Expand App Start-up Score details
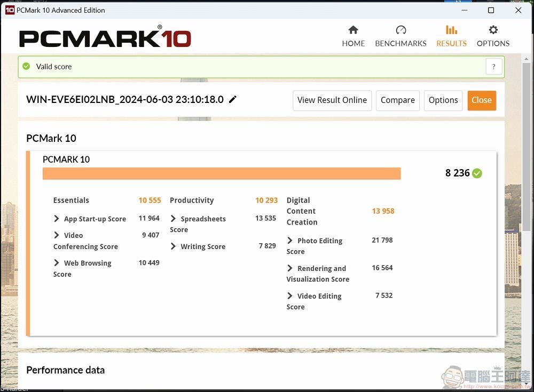The height and width of the screenshot is (392, 534). click(x=56, y=219)
